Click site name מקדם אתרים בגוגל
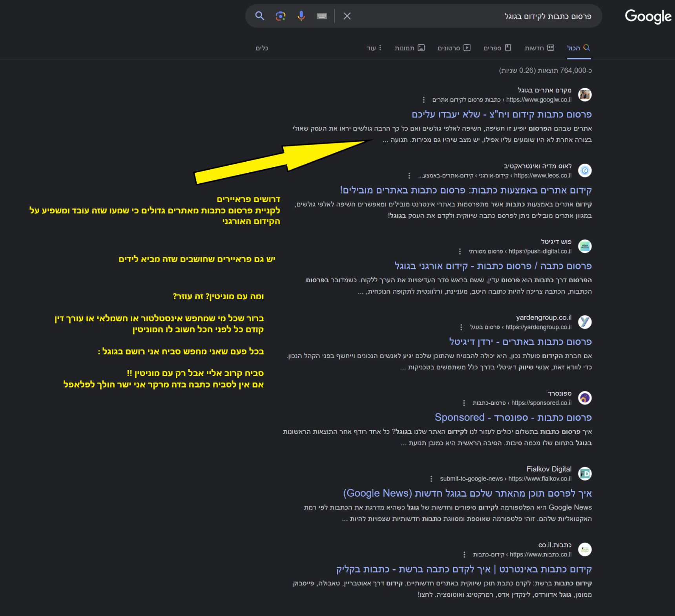The image size is (675, 616). tap(545, 90)
